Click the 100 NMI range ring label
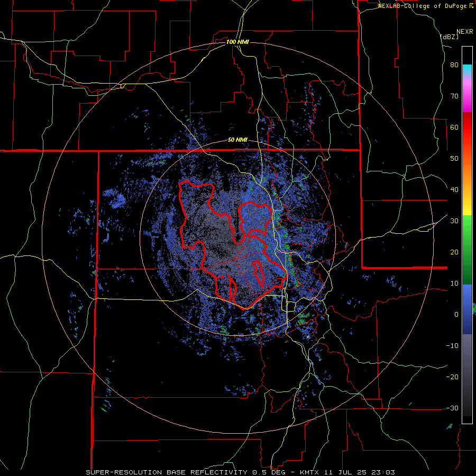 click(x=237, y=42)
